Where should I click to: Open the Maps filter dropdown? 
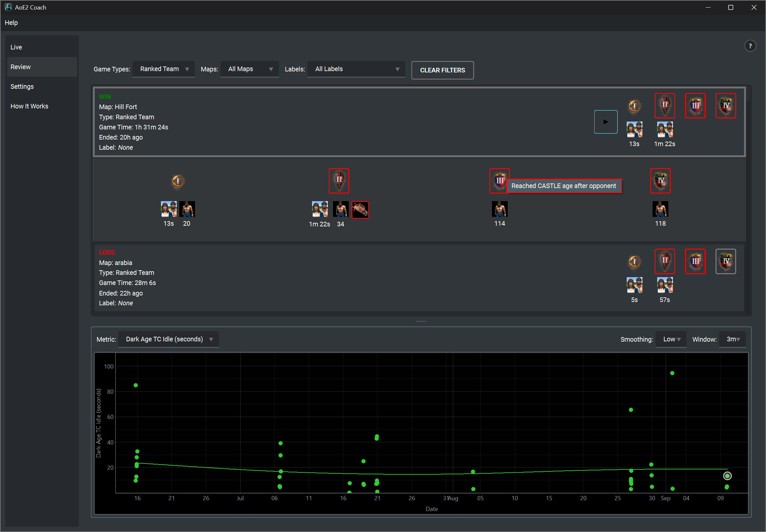pyautogui.click(x=249, y=69)
